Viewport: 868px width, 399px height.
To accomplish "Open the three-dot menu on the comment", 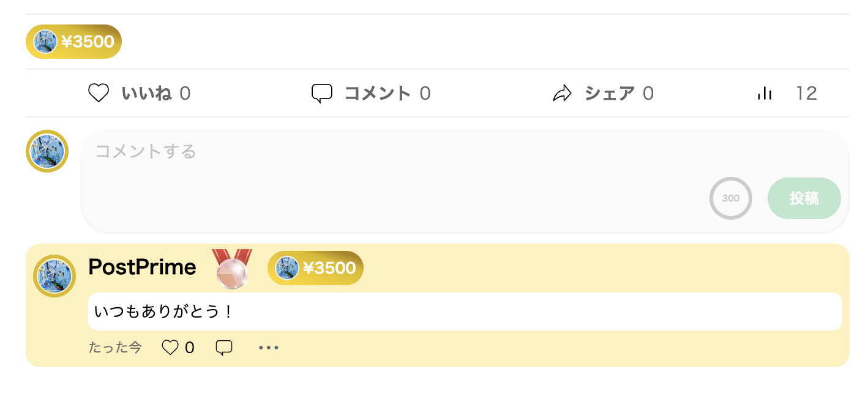I will (269, 348).
